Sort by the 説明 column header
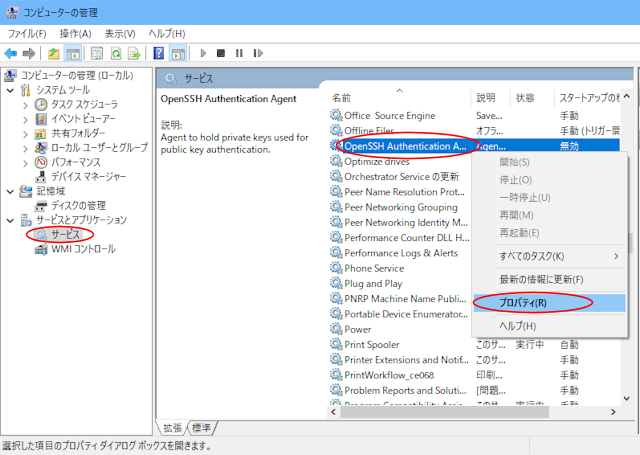640x455 pixels. 490,98
